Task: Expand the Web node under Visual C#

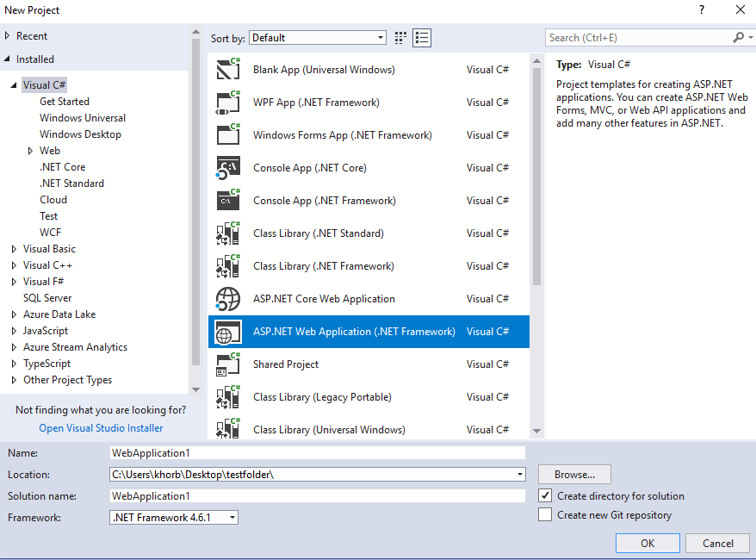Action: [x=30, y=151]
